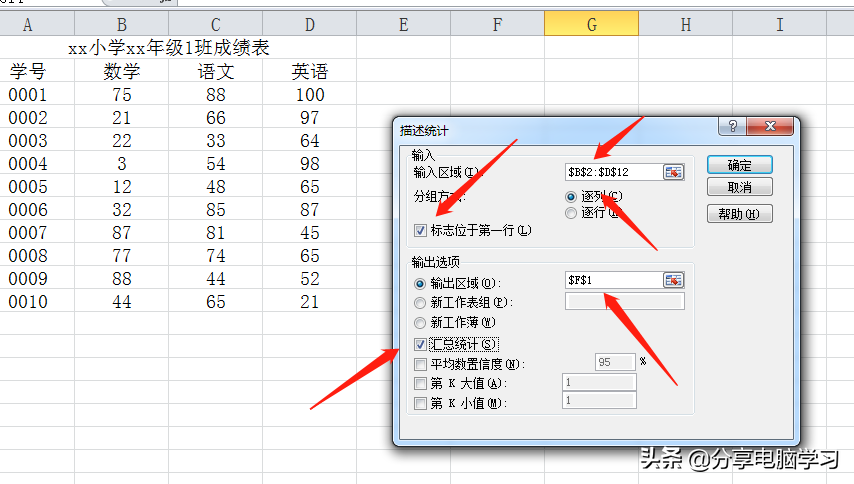The image size is (854, 484).
Task: Choose 输出区域 output option
Action: tap(419, 284)
